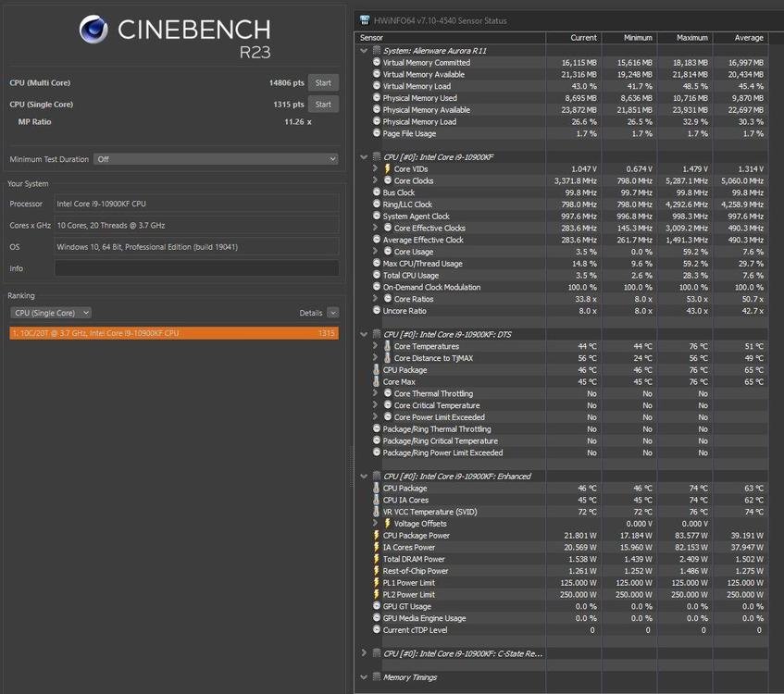This screenshot has width=784, height=694.
Task: Open the CPU (Single Core) ranking dropdown
Action: (x=50, y=313)
